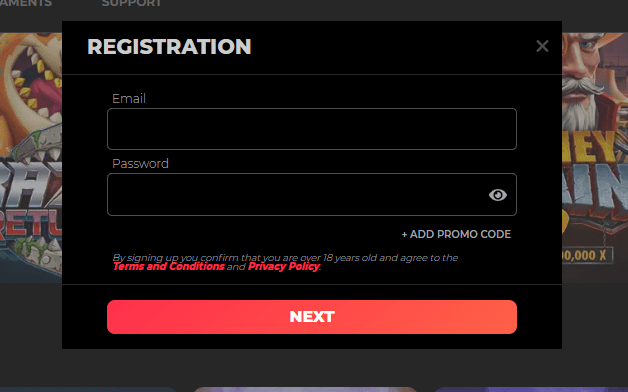Close the Registration dialog with the X
The width and height of the screenshot is (628, 392).
tap(542, 46)
